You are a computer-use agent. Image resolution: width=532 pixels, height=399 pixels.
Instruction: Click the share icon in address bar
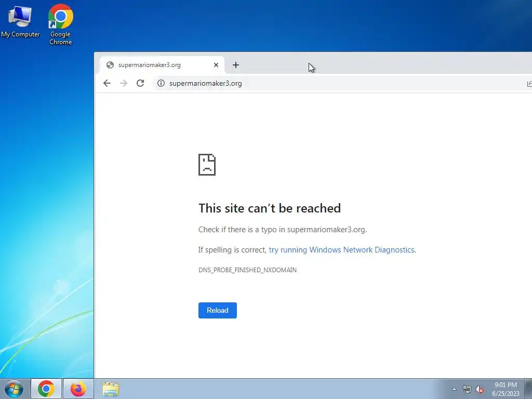(529, 84)
